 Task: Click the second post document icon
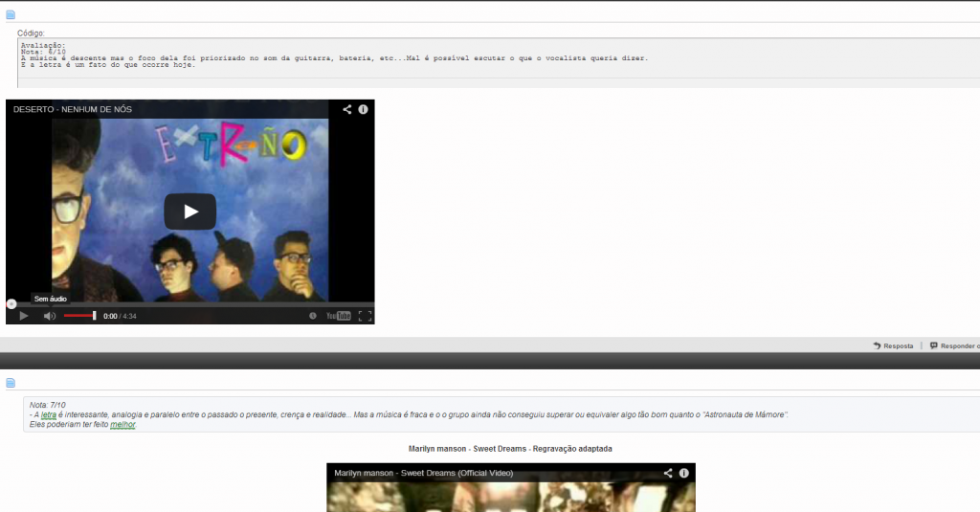point(11,383)
